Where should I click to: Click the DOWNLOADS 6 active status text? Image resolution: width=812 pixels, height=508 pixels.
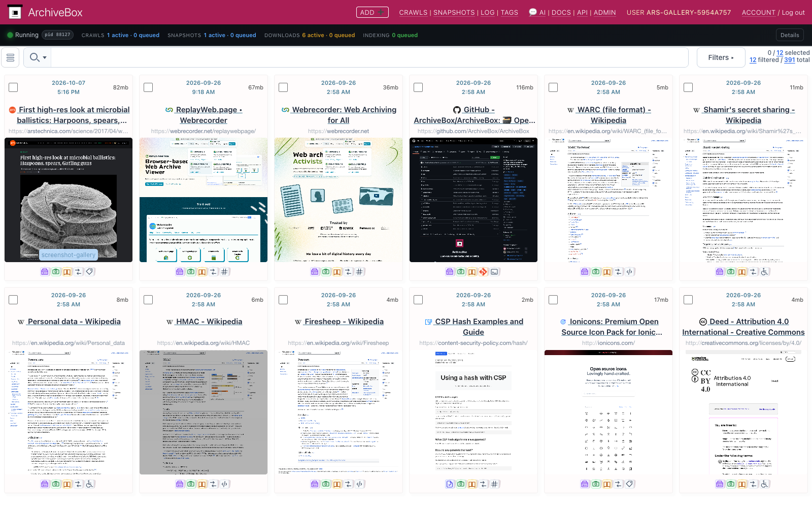310,35
